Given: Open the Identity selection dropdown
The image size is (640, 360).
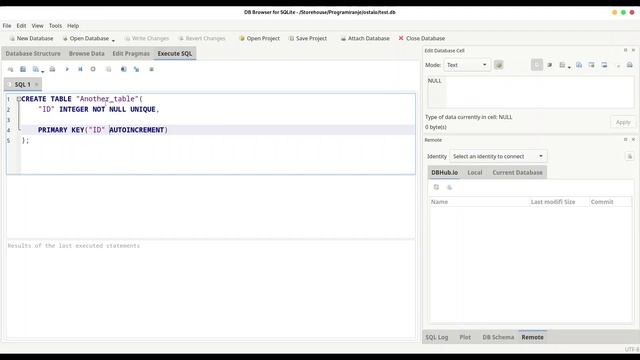Looking at the screenshot, I should 498,156.
